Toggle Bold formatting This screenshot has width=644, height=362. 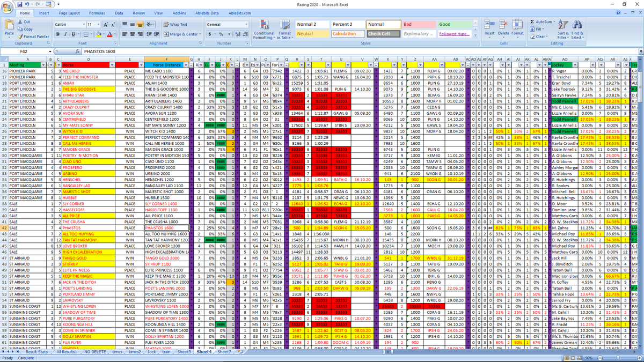(x=57, y=34)
